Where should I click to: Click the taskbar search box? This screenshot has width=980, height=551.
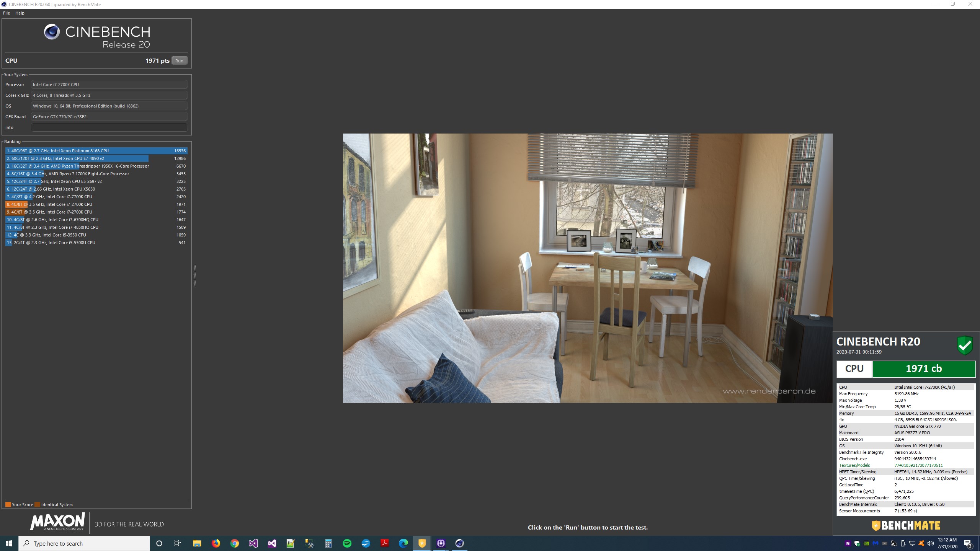[84, 543]
